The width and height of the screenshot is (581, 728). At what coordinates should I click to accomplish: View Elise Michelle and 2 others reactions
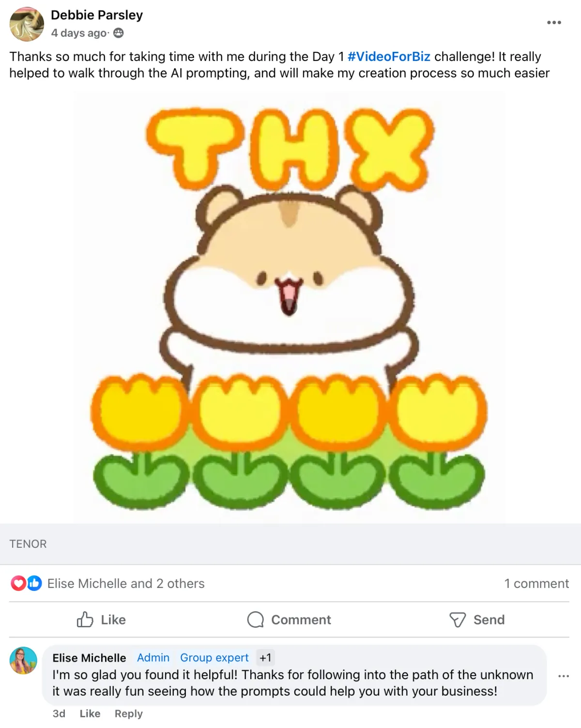[126, 583]
